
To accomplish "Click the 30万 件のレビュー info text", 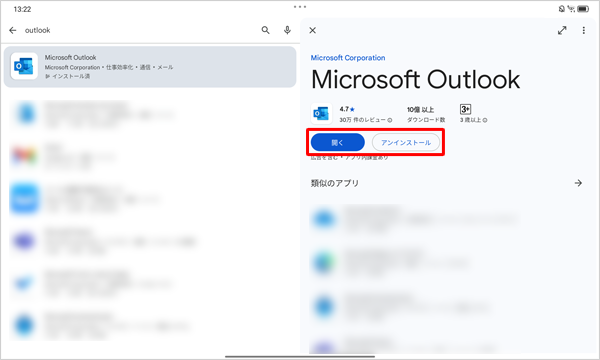I will (x=365, y=120).
